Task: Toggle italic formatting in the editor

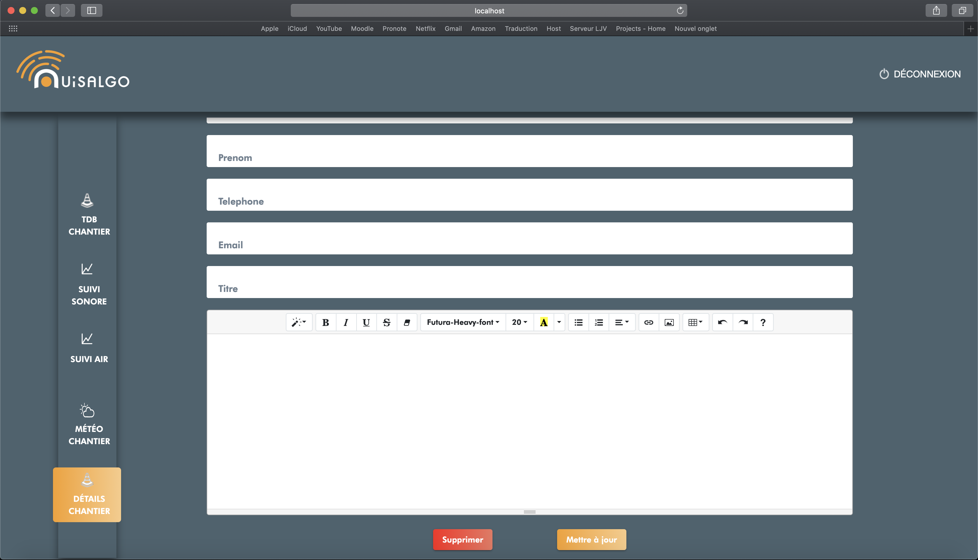Action: click(346, 322)
